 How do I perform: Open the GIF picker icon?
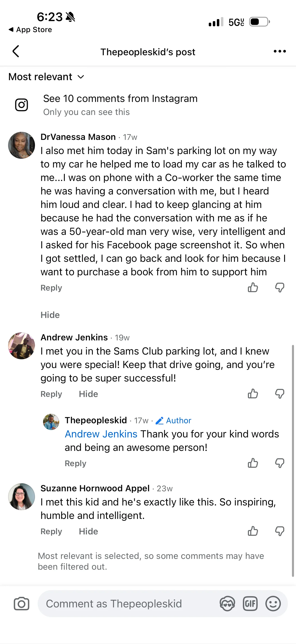point(250,604)
